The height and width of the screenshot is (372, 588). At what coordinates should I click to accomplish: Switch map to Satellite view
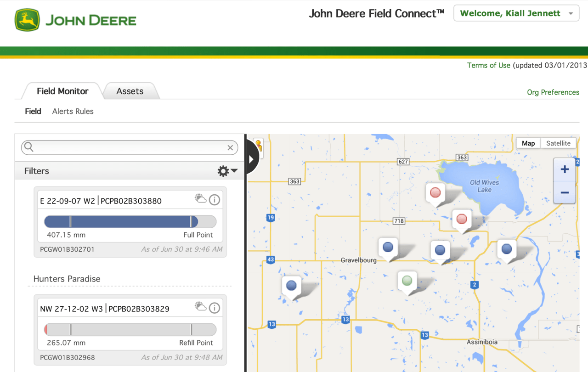tap(558, 143)
